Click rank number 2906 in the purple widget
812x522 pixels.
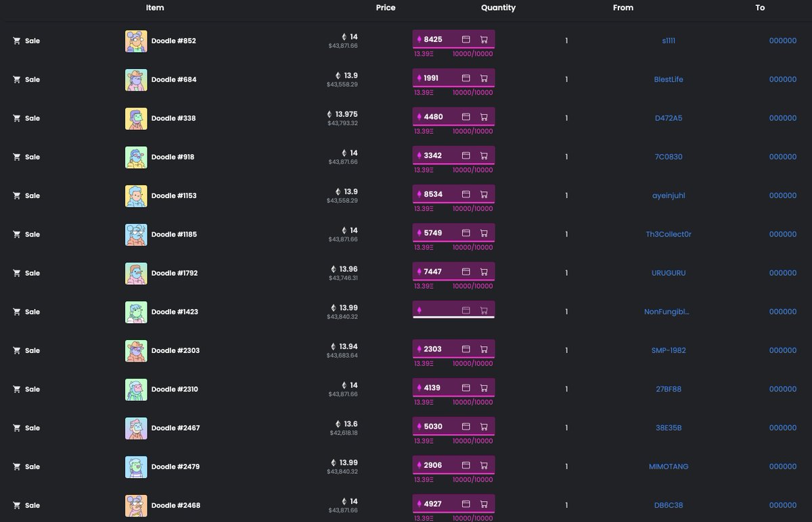pos(433,465)
